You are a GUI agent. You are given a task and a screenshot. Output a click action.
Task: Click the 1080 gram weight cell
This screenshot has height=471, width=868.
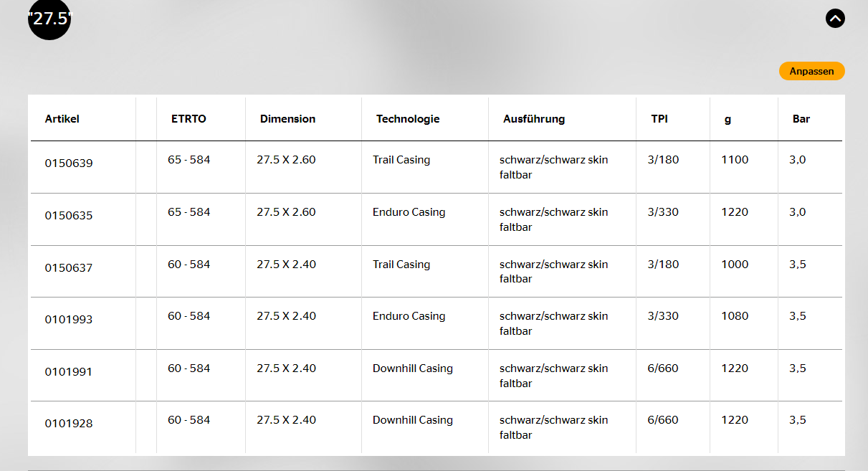tap(735, 316)
